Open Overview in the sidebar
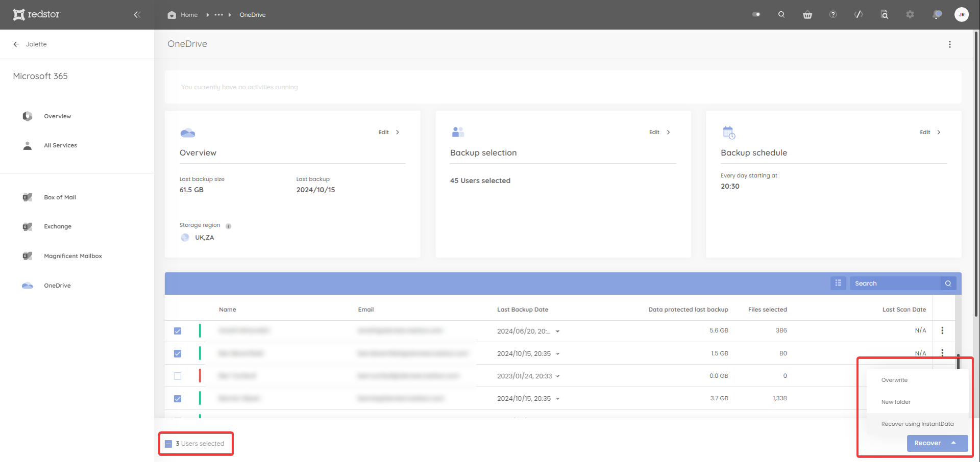980x462 pixels. tap(58, 116)
